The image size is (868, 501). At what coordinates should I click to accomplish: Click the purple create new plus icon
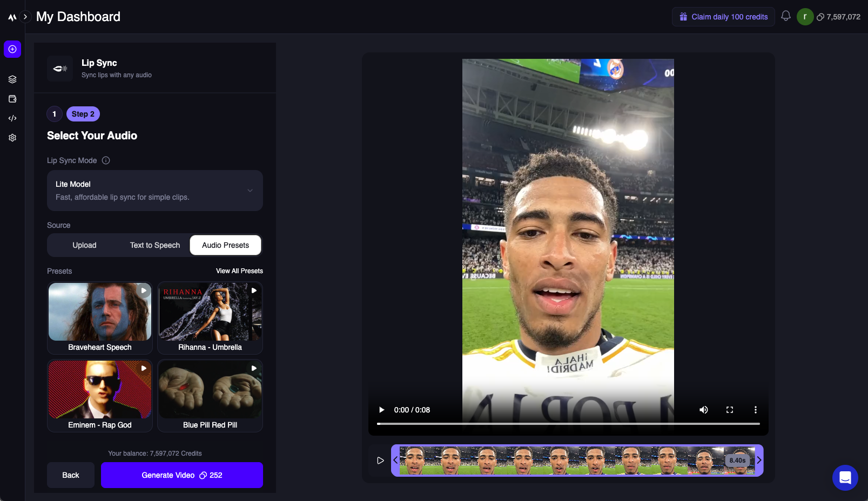click(x=12, y=49)
